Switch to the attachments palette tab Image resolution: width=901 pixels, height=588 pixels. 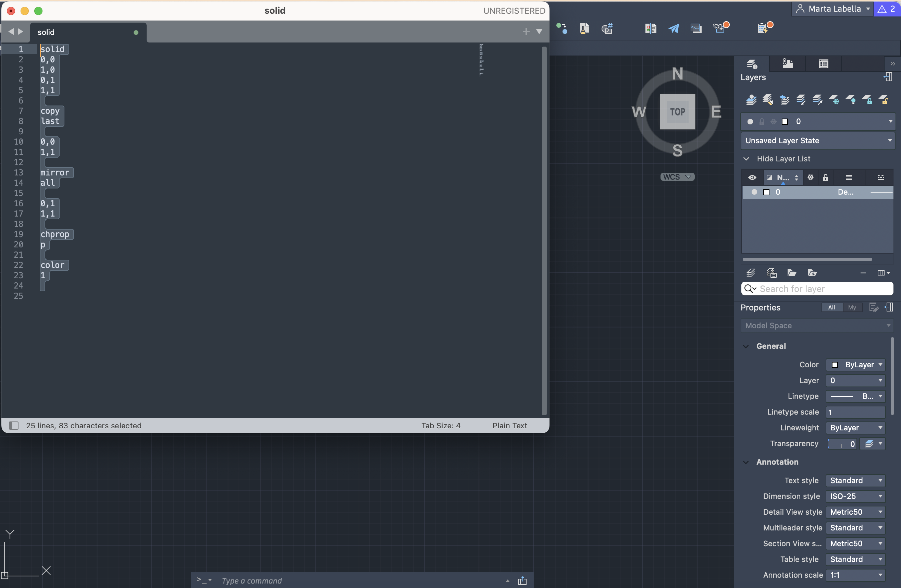tap(787, 64)
